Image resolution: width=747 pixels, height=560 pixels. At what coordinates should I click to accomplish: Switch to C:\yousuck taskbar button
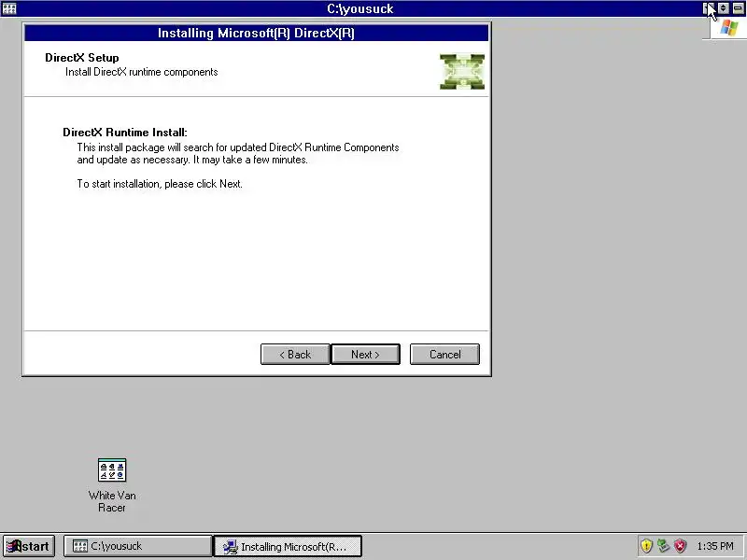click(x=137, y=546)
